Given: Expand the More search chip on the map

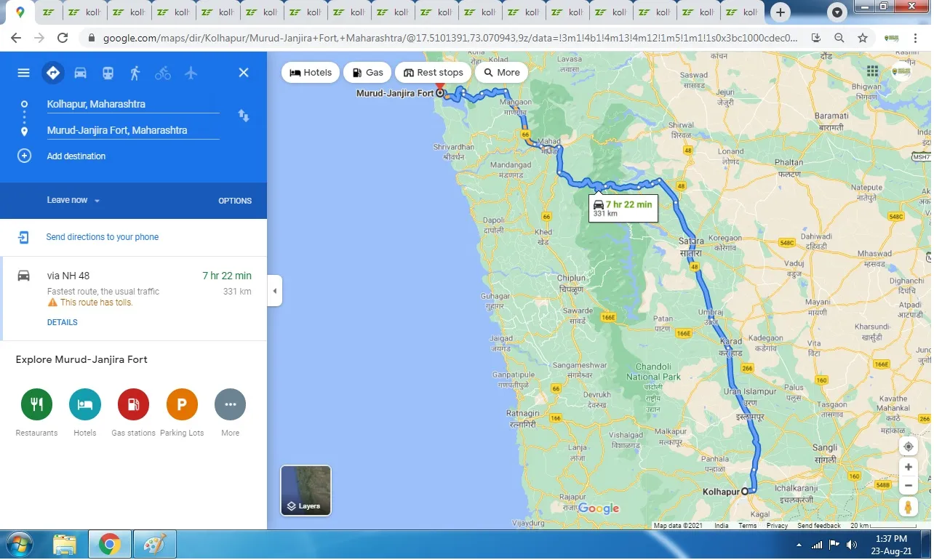Looking at the screenshot, I should pos(501,73).
